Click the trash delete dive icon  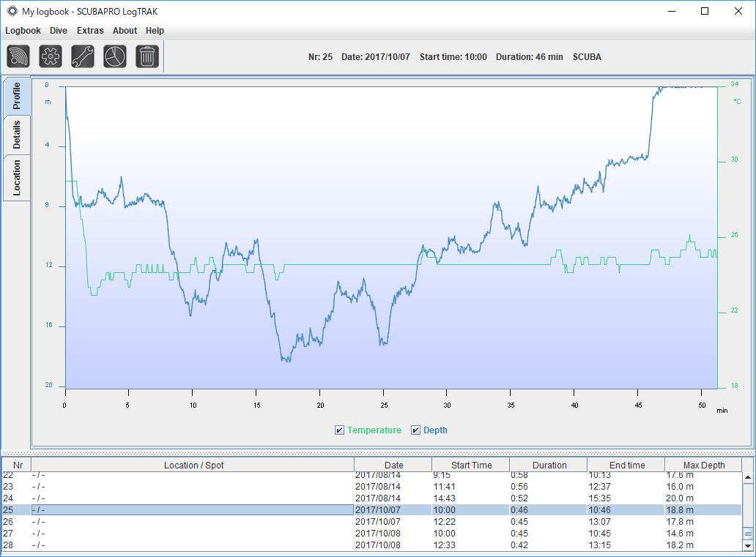(x=147, y=56)
